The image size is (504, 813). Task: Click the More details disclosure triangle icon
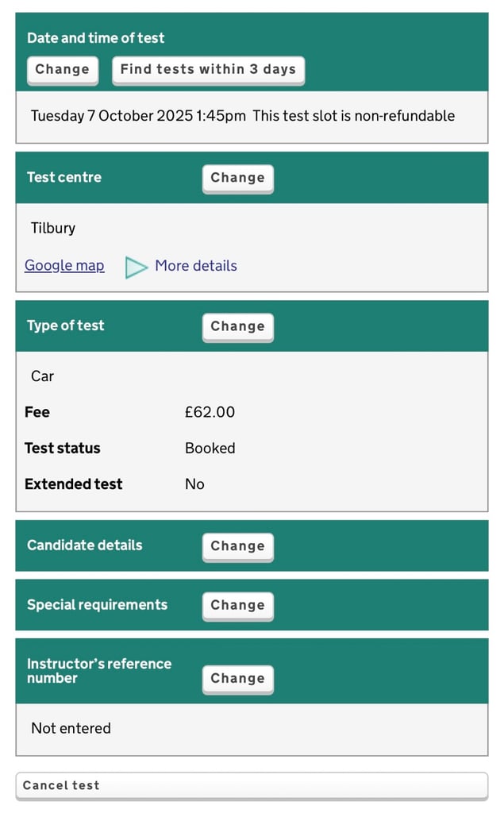(137, 268)
